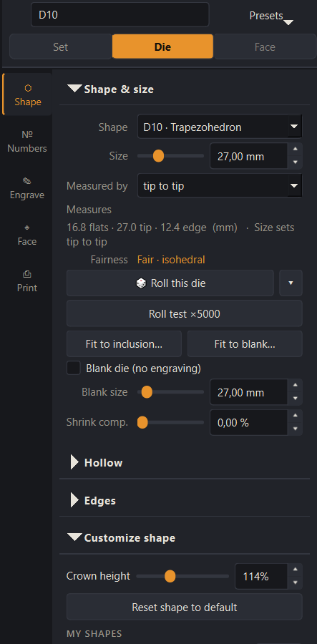Switch to the Face tab
Viewport: 317px width, 644px height.
tap(265, 47)
